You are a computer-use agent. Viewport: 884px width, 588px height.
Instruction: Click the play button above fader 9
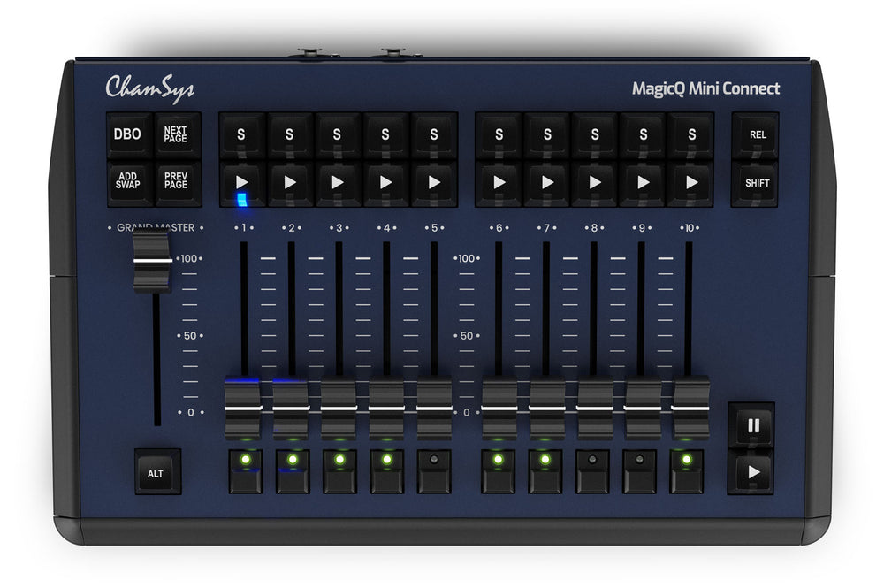point(643,183)
